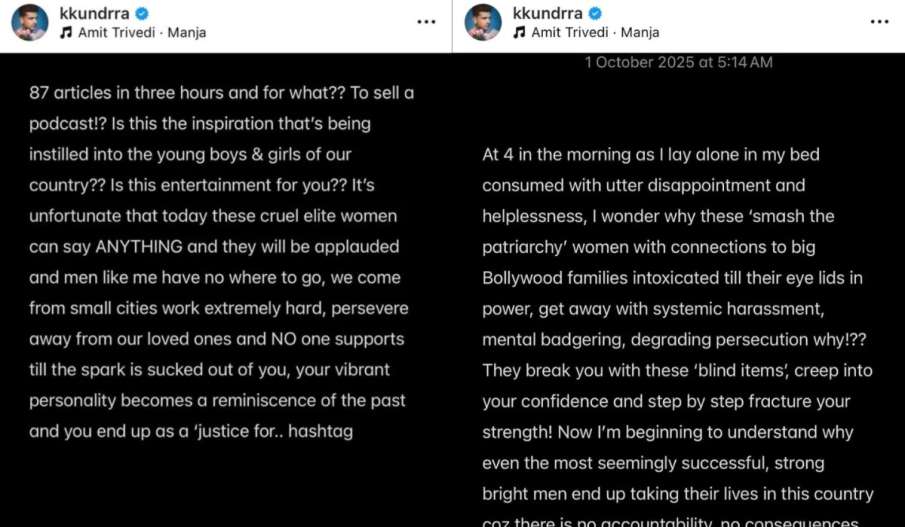Open the three-dot options menu on left post
The height and width of the screenshot is (527, 905).
click(427, 21)
